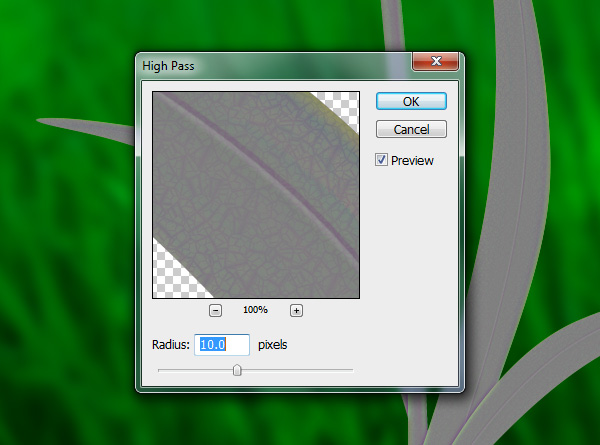
Task: Click the Radius label
Action: pos(171,345)
